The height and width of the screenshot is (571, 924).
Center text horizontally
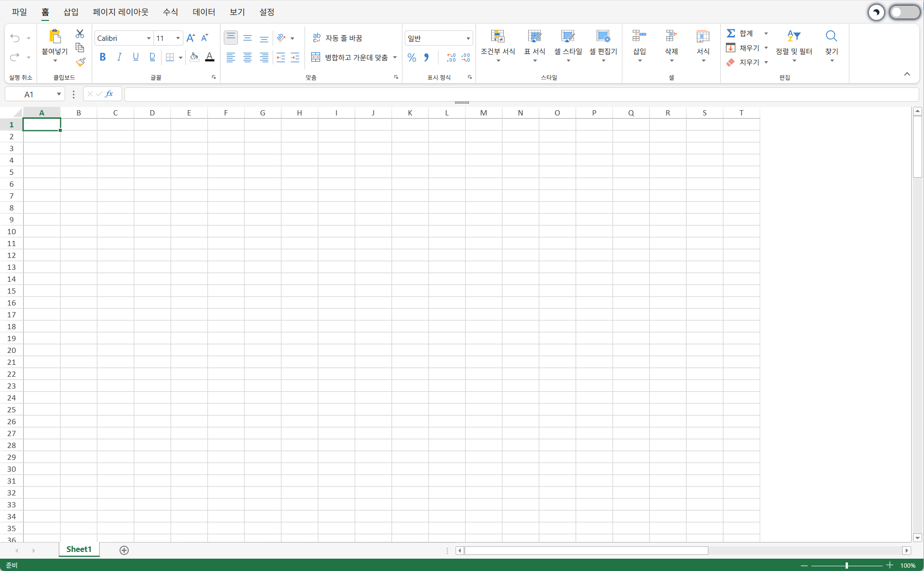point(248,57)
